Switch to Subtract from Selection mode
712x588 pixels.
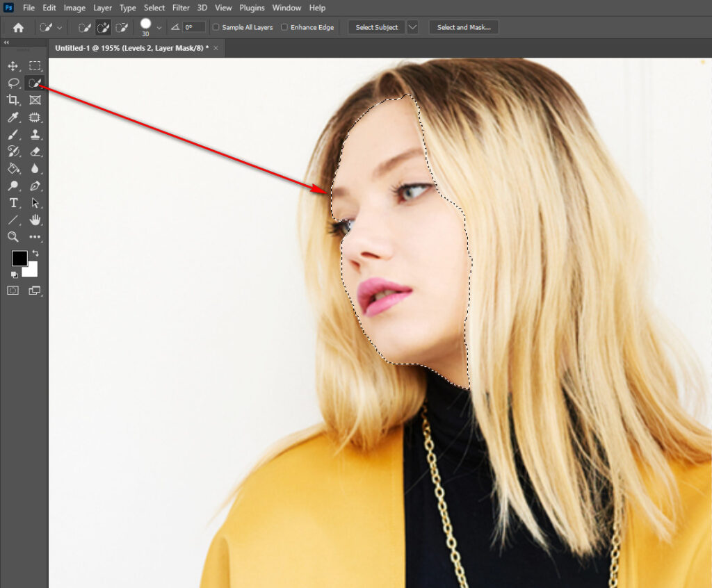(122, 27)
